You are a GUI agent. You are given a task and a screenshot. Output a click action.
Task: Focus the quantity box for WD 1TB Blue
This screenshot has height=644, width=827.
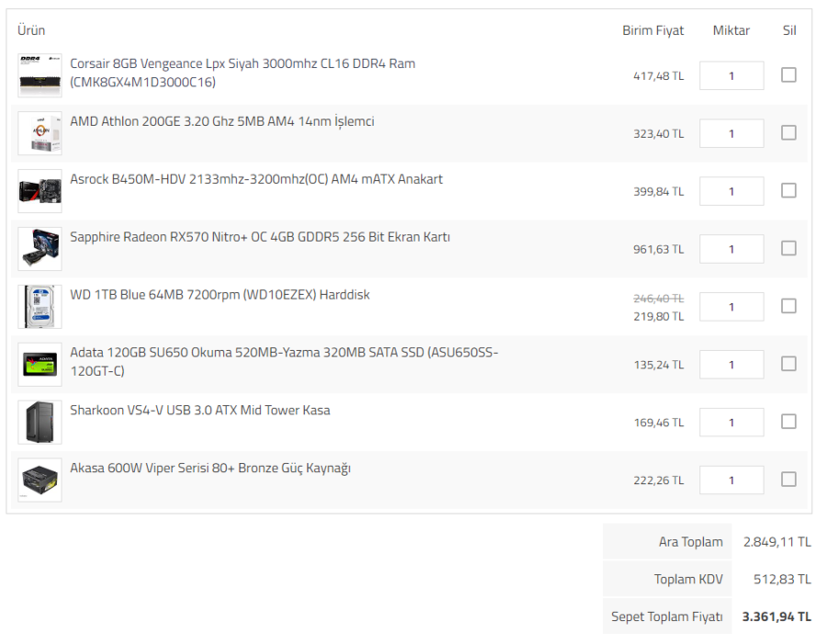click(731, 307)
